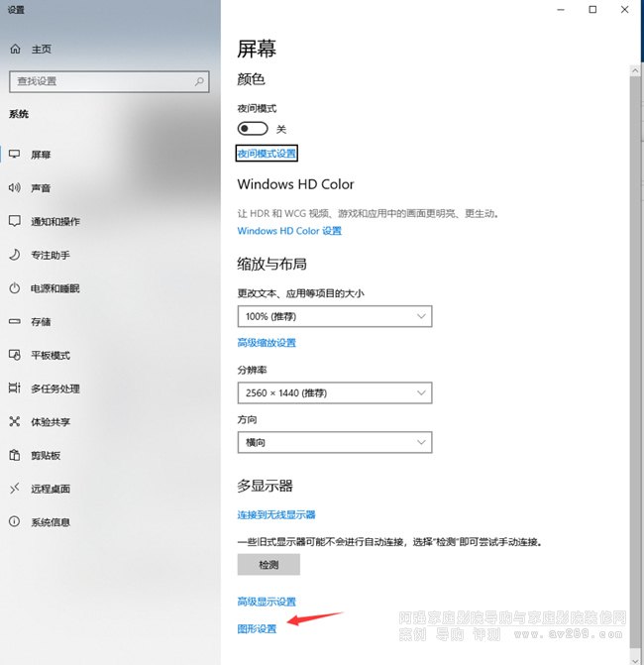
Task: Open Remote Desktop (远程桌面) icon
Action: 15,489
